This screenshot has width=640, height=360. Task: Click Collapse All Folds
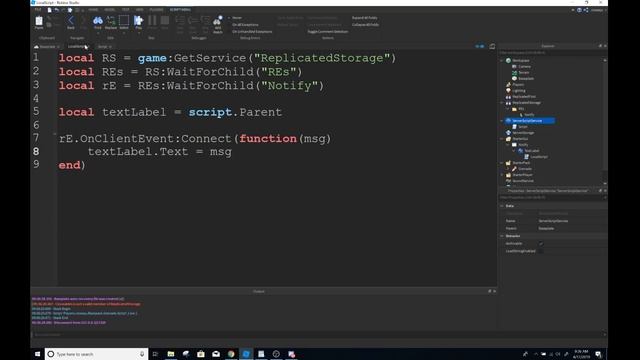click(x=365, y=24)
